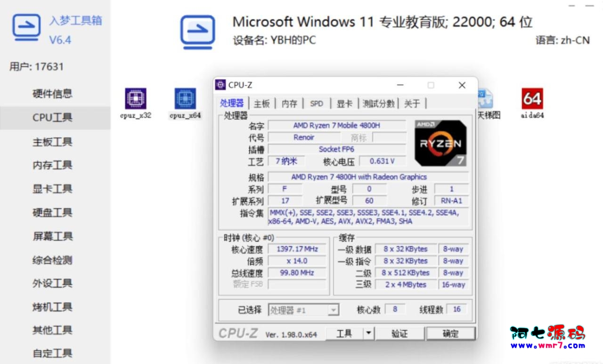Open the 处理器 #1 selection dropdown
Screen dimensions: 603x364
point(303,310)
